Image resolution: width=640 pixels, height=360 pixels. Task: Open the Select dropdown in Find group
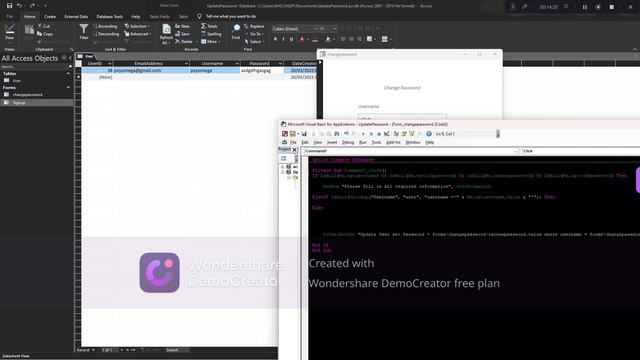point(254,42)
